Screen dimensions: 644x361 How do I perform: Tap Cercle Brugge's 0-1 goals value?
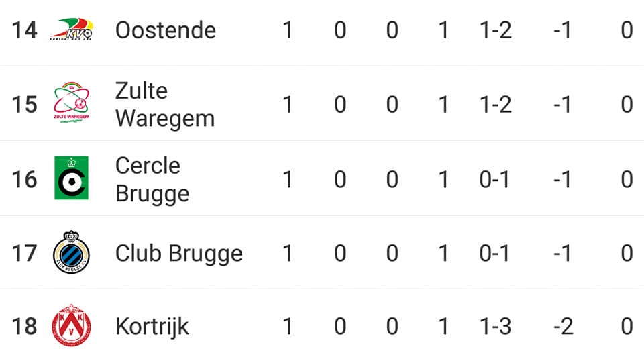pos(494,179)
